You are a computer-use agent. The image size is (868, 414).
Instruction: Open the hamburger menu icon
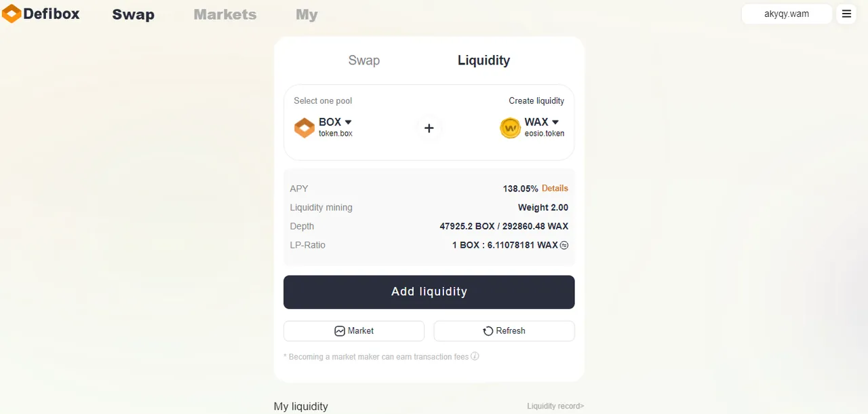[846, 14]
